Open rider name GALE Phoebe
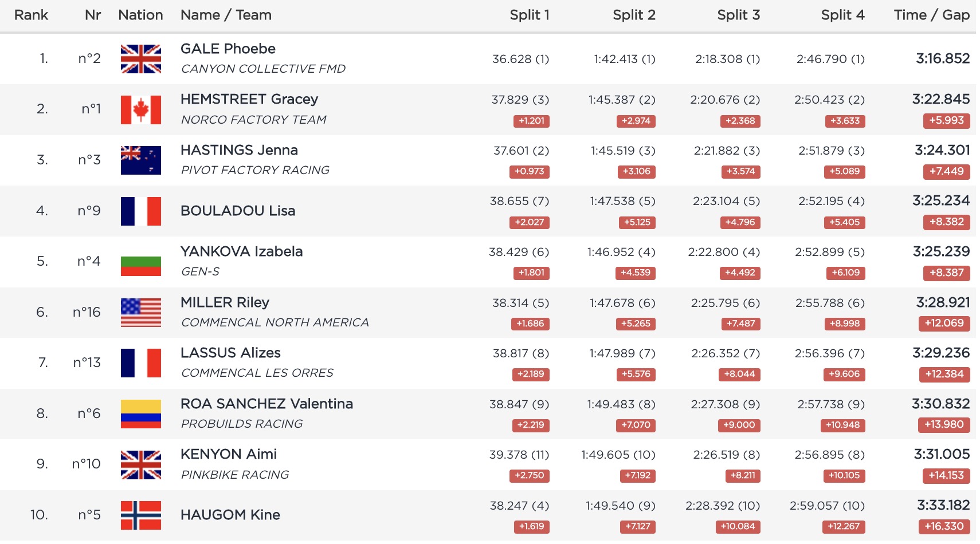980x544 pixels. coord(228,49)
